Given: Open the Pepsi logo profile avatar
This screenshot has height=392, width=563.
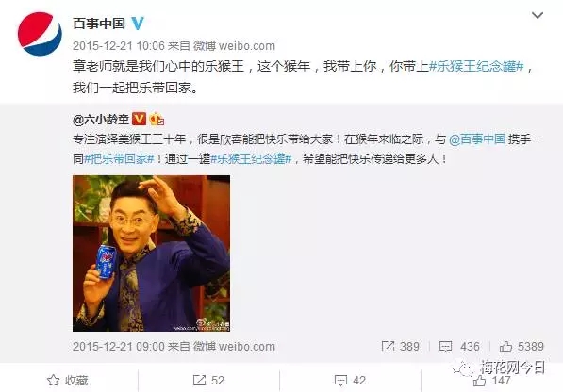Looking at the screenshot, I should click(40, 34).
